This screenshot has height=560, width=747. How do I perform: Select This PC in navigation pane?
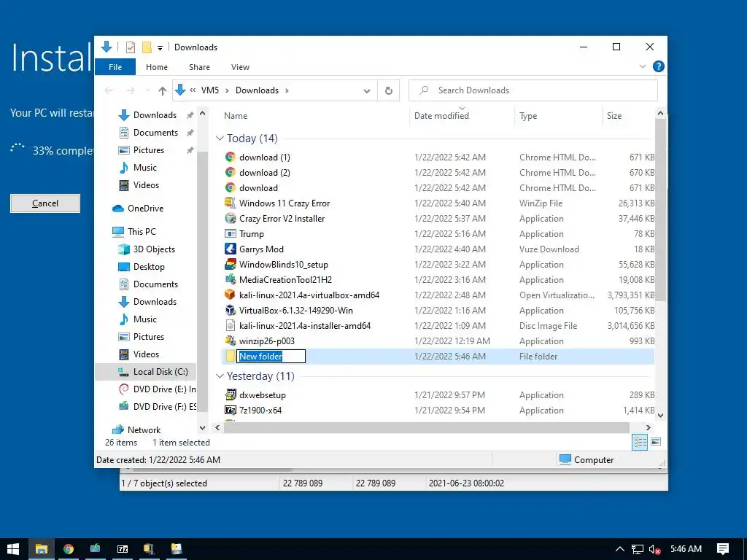pos(141,231)
